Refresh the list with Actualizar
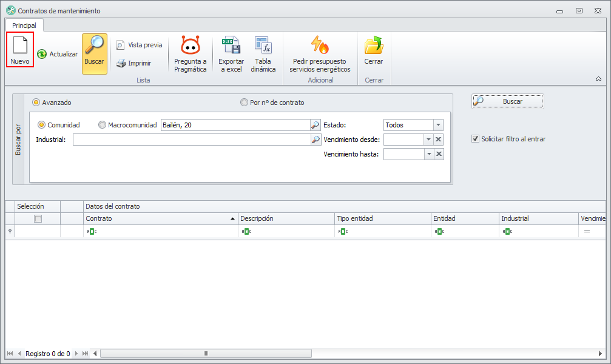This screenshot has width=611, height=364. coord(58,54)
